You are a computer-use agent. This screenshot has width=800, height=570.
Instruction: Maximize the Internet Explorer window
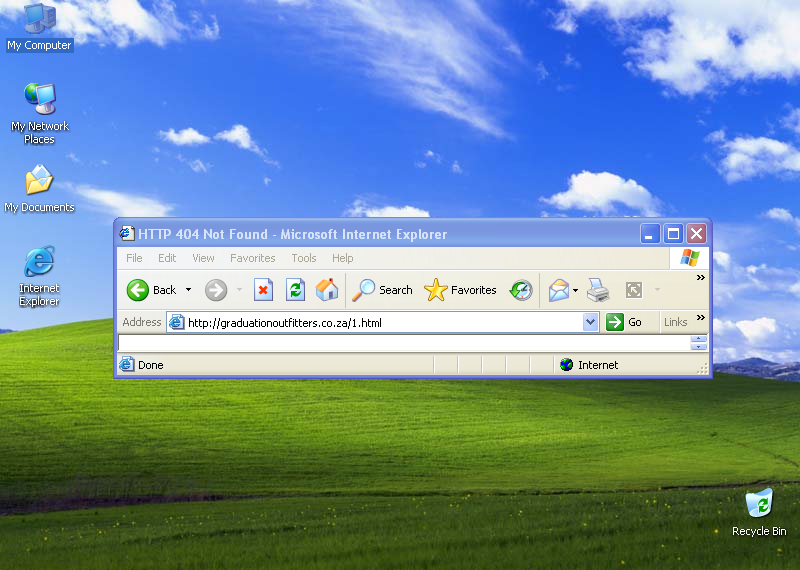click(x=673, y=234)
